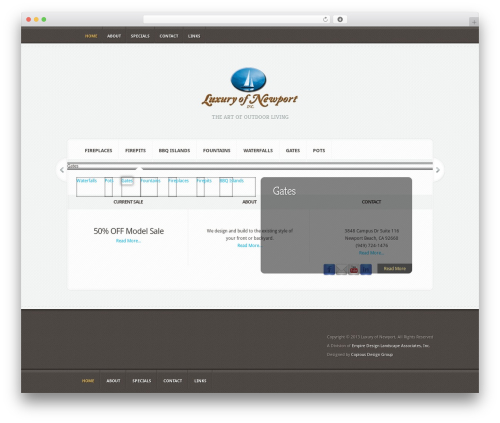Click the Fountains thumbnail link
This screenshot has height=423, width=500.
tap(150, 180)
